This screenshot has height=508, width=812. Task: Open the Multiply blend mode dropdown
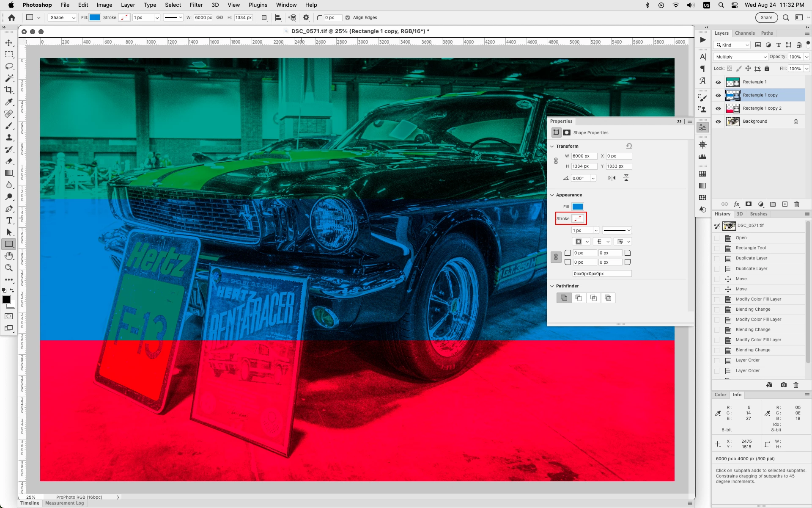click(x=741, y=57)
